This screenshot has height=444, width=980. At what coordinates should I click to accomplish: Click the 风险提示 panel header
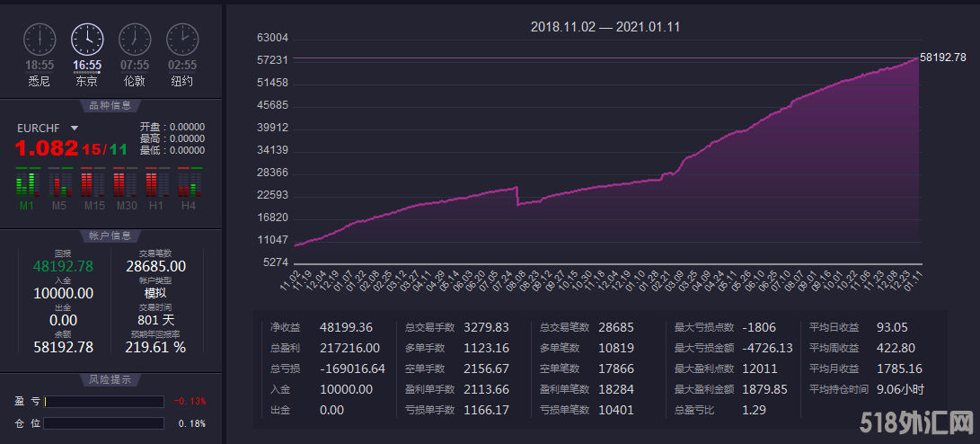110,379
